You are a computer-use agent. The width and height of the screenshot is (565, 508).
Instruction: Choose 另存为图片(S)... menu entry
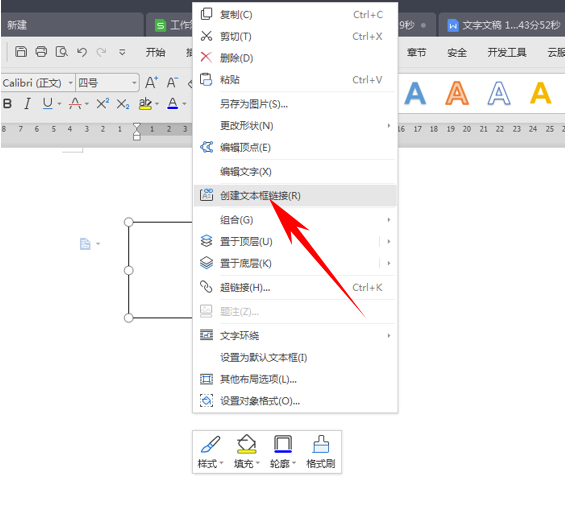295,104
